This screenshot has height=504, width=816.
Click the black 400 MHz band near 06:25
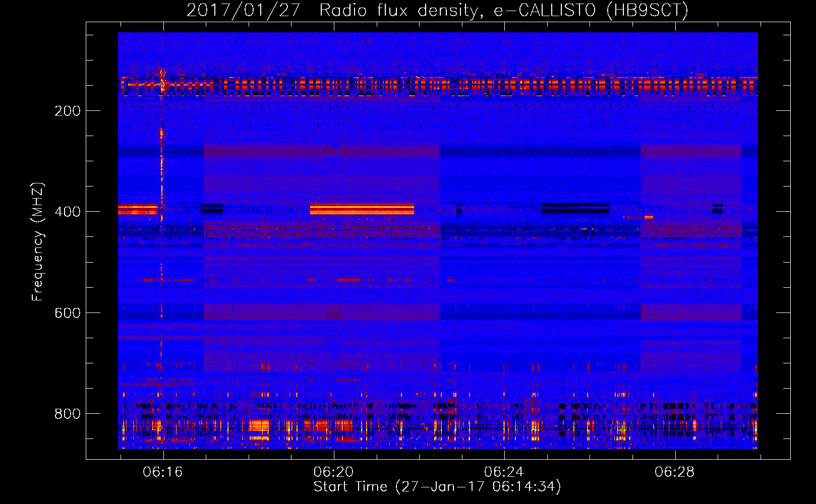click(575, 208)
